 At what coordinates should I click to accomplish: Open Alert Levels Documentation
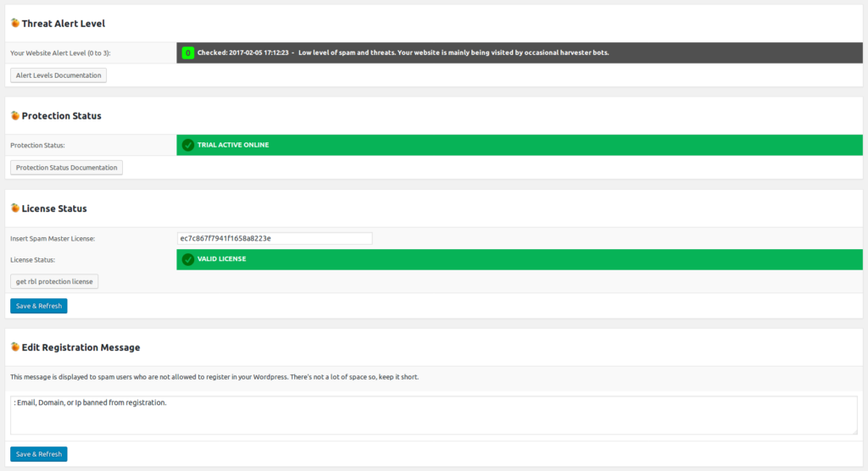coord(58,75)
